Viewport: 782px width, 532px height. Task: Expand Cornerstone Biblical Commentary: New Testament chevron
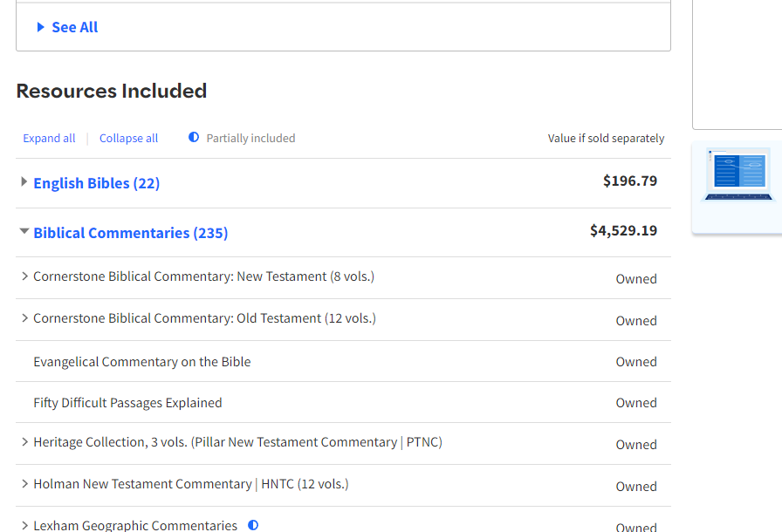coord(24,276)
